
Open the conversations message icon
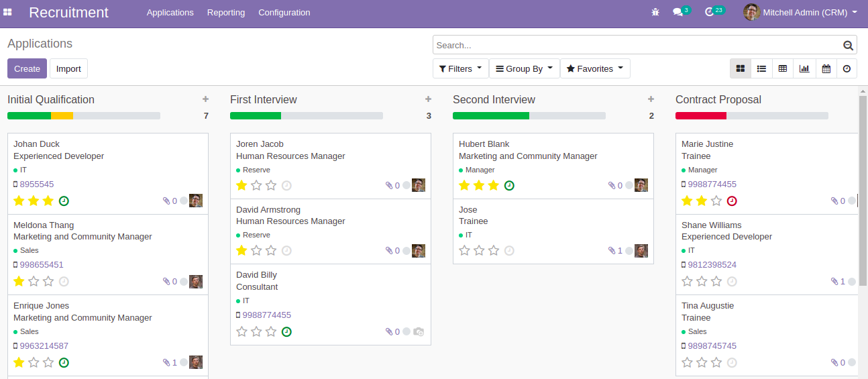click(677, 12)
